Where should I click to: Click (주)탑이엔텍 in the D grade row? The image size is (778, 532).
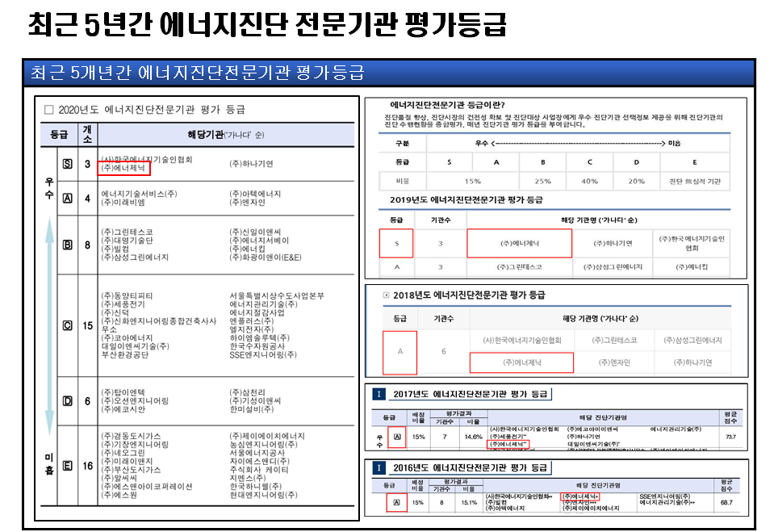point(123,392)
